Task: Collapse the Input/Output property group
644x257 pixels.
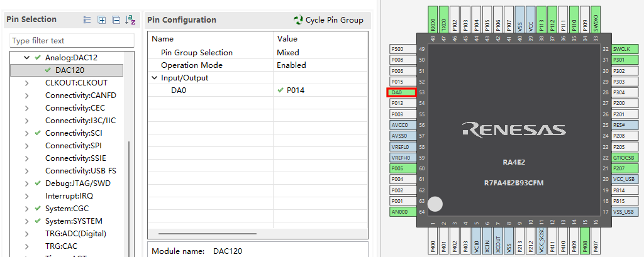Action: [155, 78]
